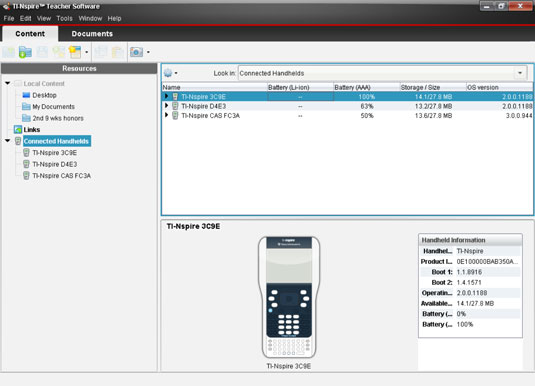Switch to the Documents tab
535x386 pixels.
(x=92, y=33)
